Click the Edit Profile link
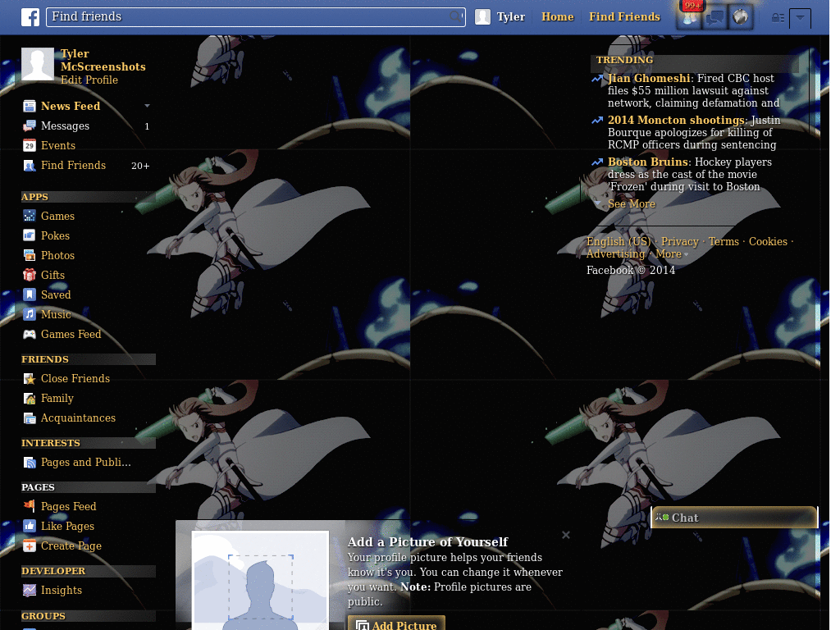Image resolution: width=840 pixels, height=630 pixels. point(89,80)
